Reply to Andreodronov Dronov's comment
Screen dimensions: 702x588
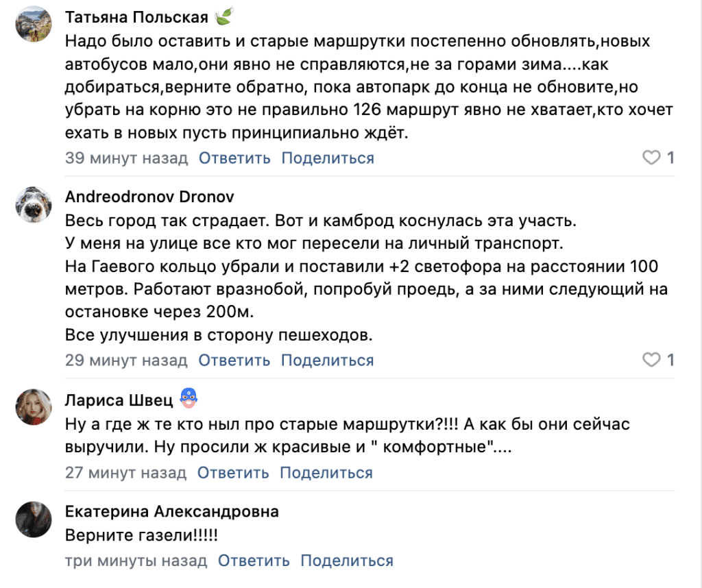pyautogui.click(x=234, y=360)
